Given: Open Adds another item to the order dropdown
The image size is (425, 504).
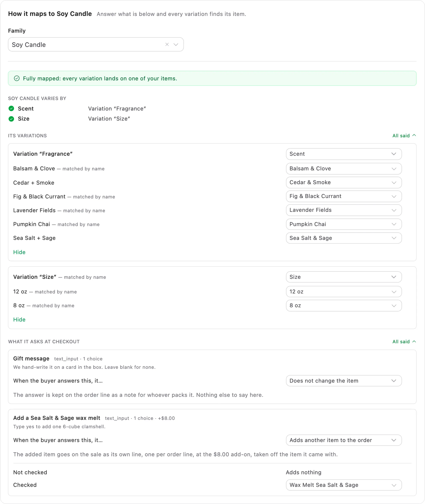Looking at the screenshot, I should pos(344,440).
